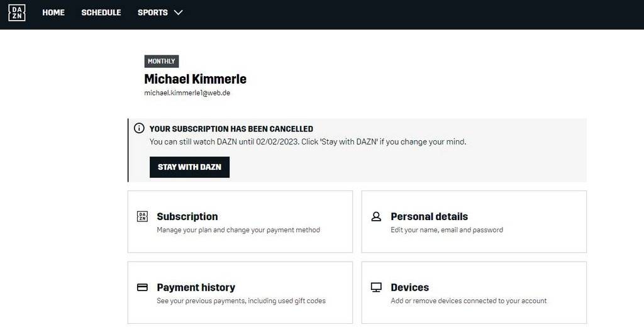Click the person icon beside Personal details
This screenshot has width=644, height=327.
(x=376, y=216)
